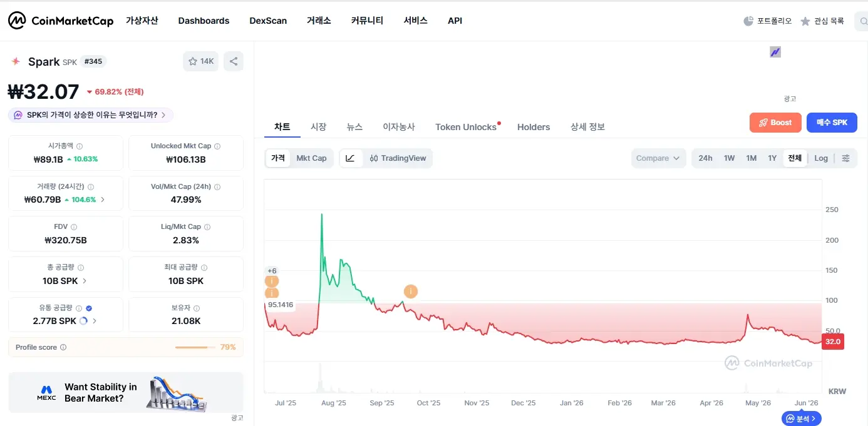Open the portfolio pie icon
This screenshot has width=868, height=426.
[748, 21]
